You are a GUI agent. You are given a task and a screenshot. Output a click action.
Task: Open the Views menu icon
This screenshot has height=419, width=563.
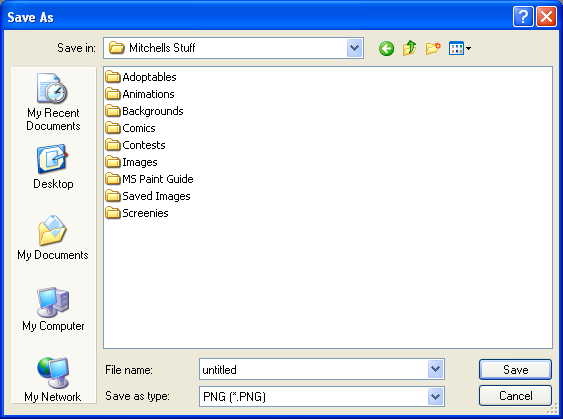tap(460, 48)
